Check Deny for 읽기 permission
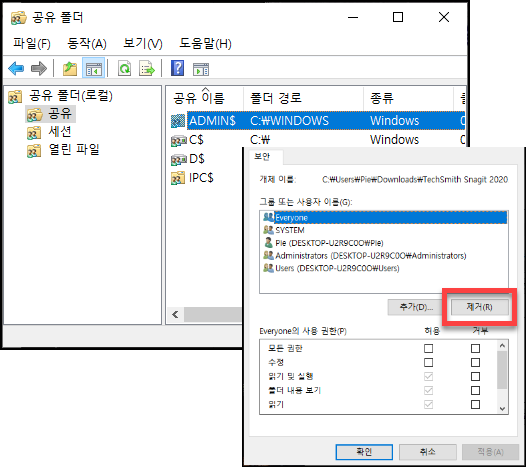 475,405
